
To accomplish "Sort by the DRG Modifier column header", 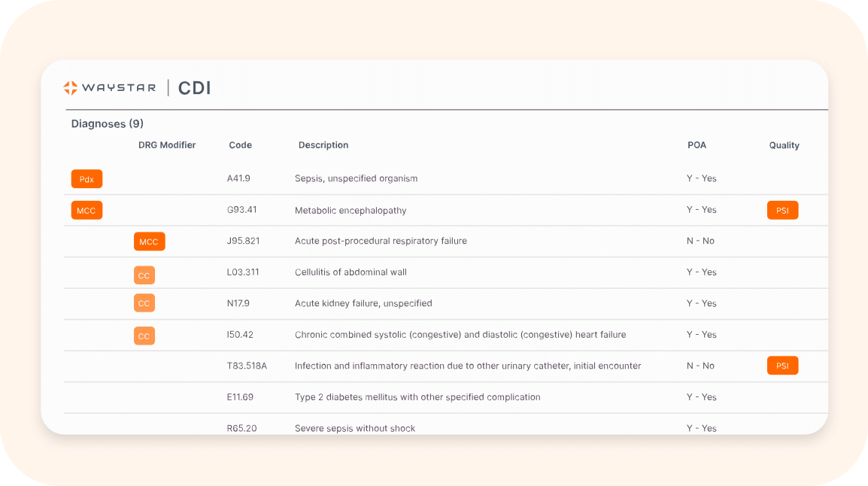I will point(167,145).
